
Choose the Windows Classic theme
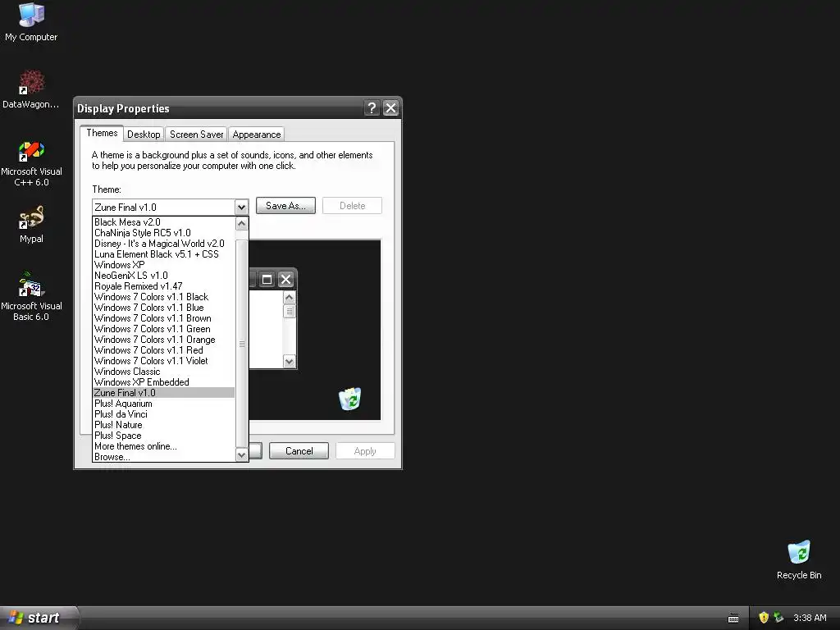(164, 372)
